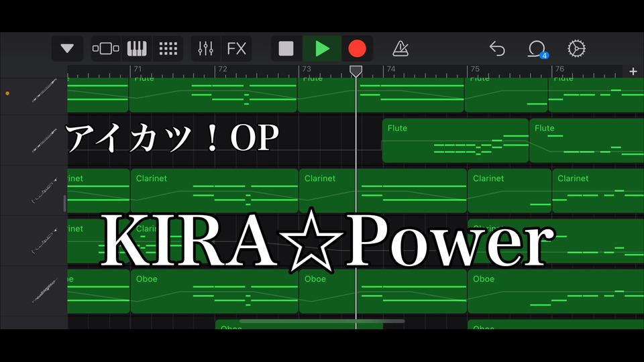Open the Loop Browser

click(x=537, y=49)
